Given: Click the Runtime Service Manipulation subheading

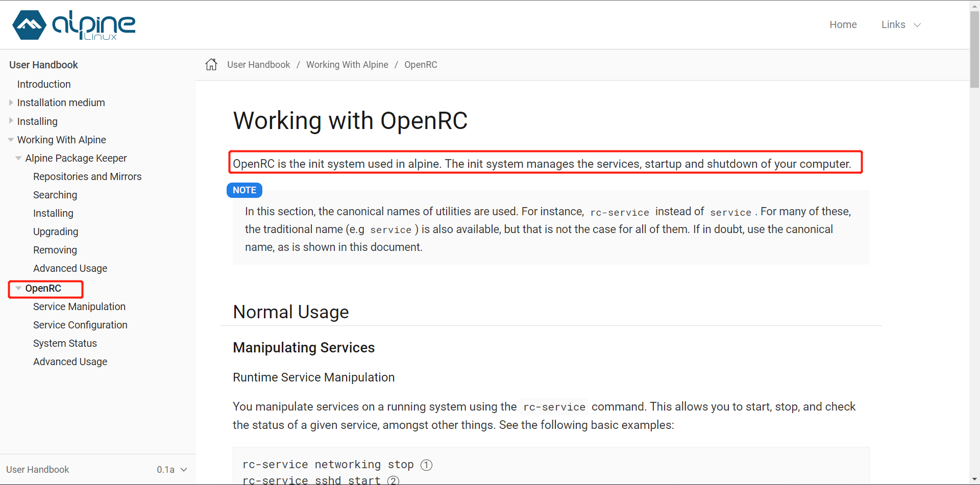Looking at the screenshot, I should tap(313, 377).
